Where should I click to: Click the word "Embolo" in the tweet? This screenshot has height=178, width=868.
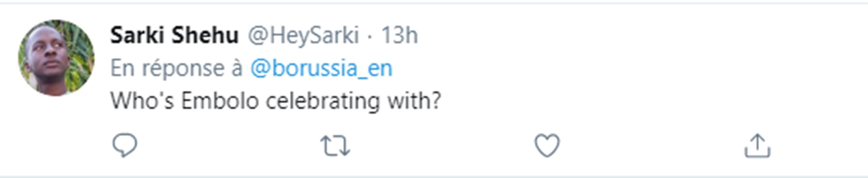(220, 101)
